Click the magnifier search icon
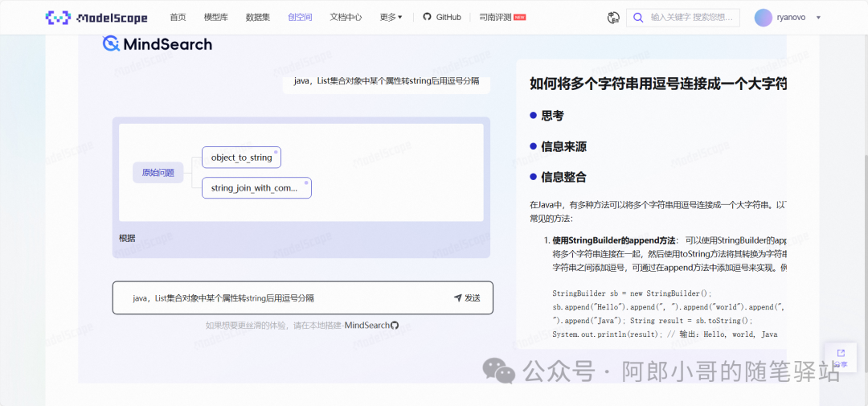 click(x=638, y=18)
